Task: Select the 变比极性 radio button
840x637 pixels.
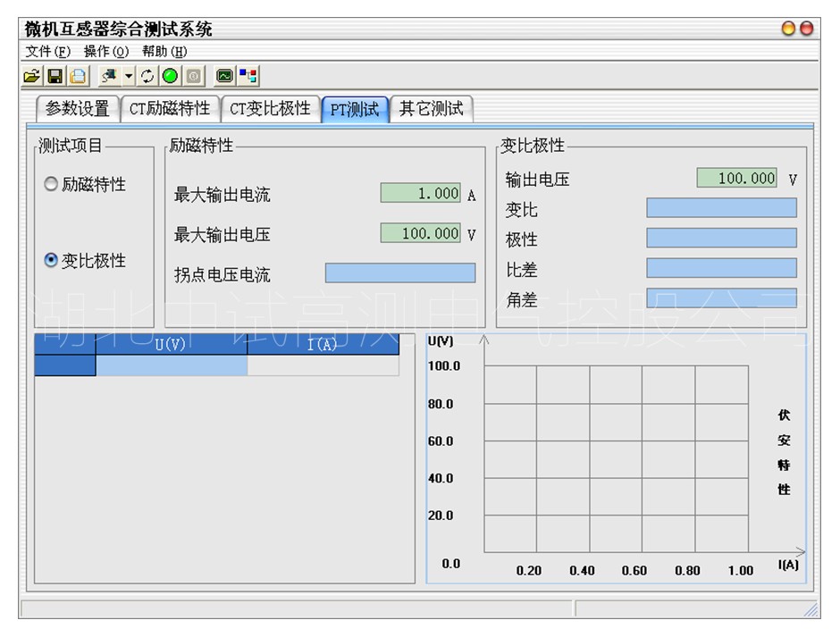Action: pyautogui.click(x=51, y=261)
